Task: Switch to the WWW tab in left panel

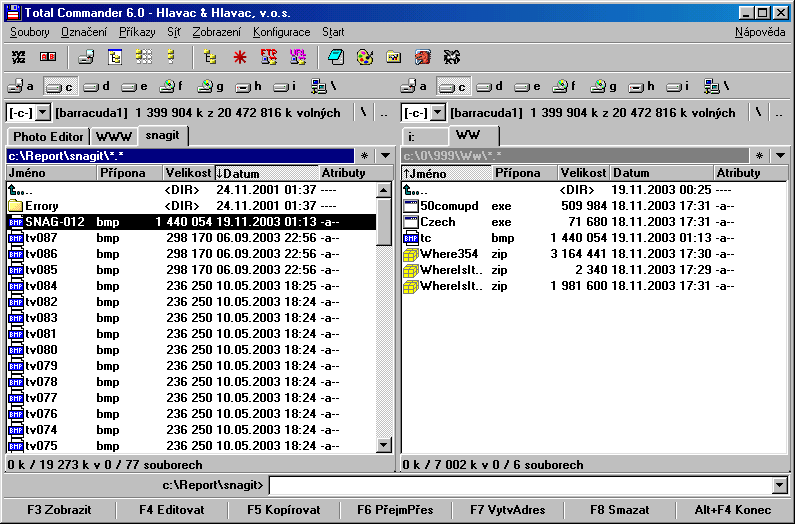Action: (x=114, y=136)
